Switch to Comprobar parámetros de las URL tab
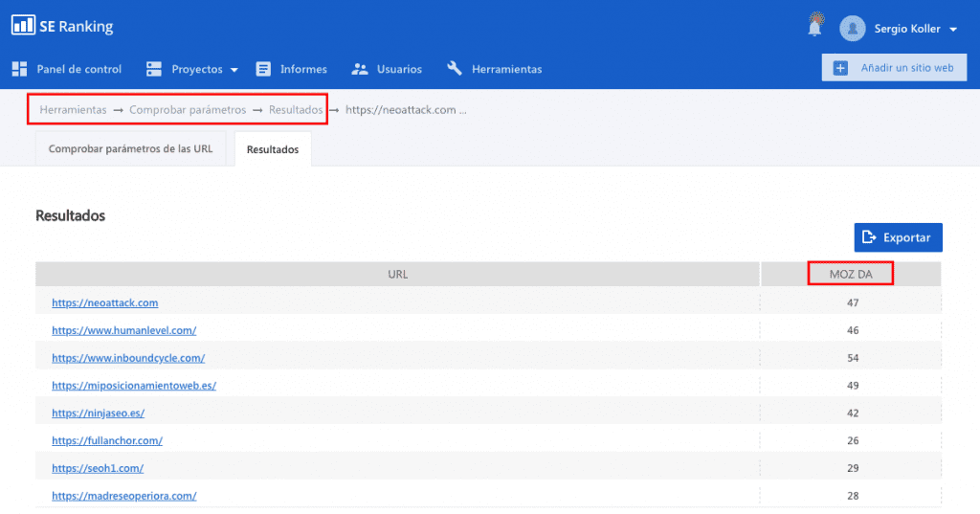The height and width of the screenshot is (514, 980). coord(130,148)
